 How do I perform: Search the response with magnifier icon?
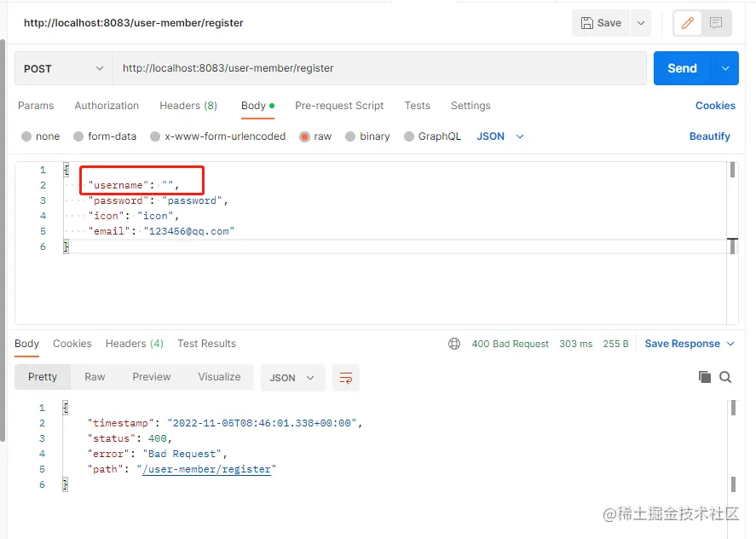[725, 377]
